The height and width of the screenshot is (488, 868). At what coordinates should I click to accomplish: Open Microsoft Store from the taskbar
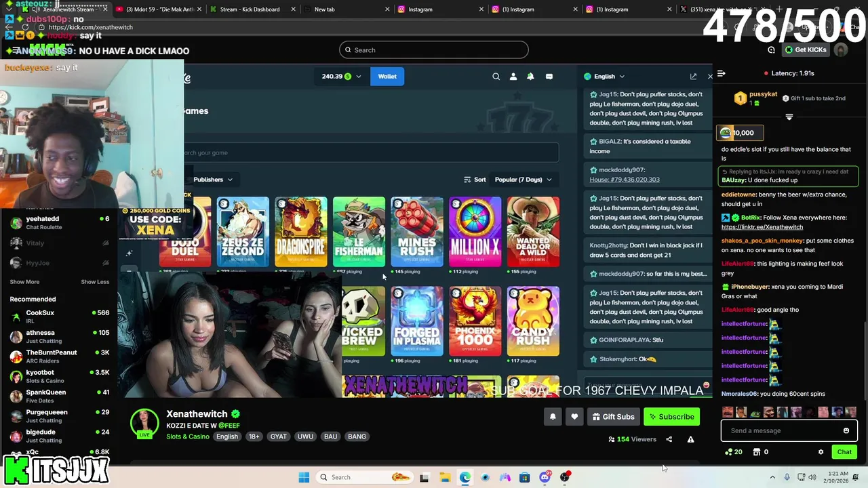point(524,477)
